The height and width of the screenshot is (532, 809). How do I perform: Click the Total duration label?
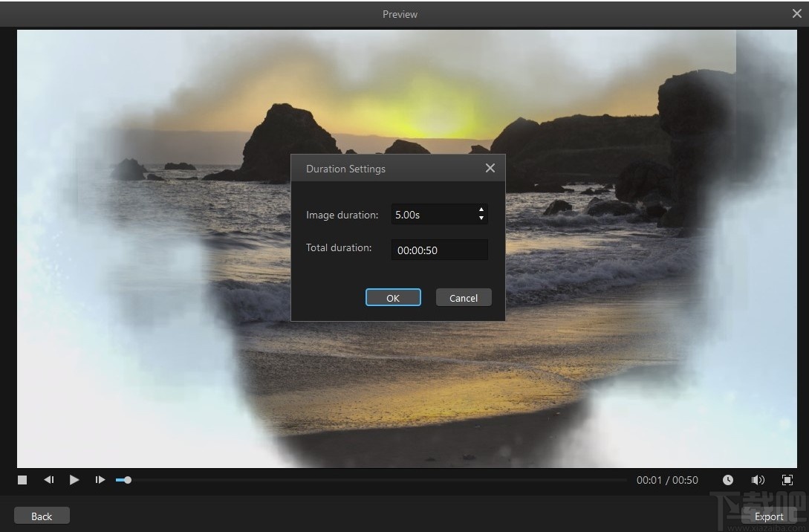pos(339,247)
